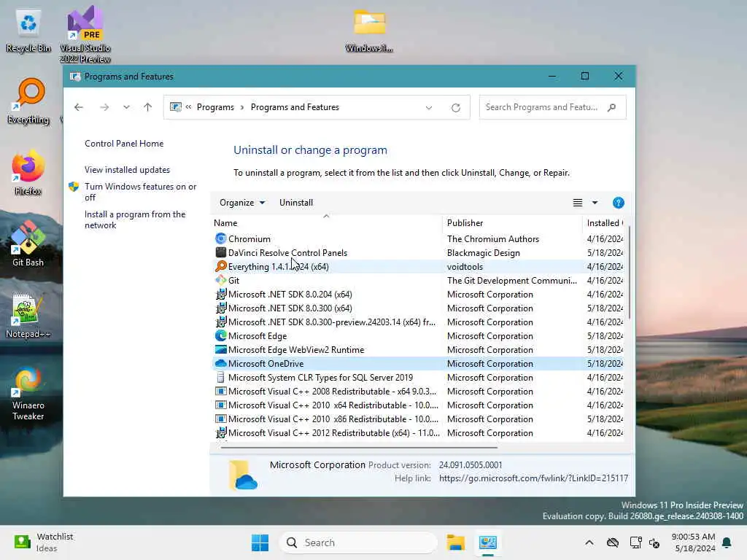Click the Windows Start button

click(x=260, y=542)
